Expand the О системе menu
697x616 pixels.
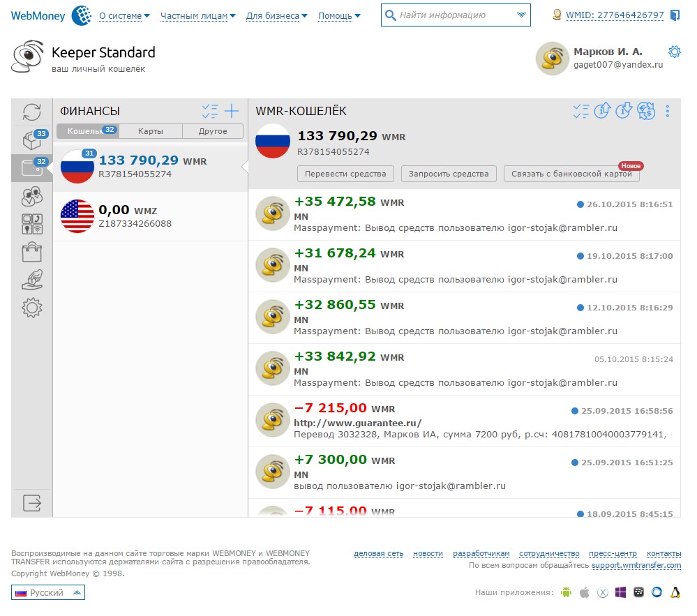click(x=124, y=16)
